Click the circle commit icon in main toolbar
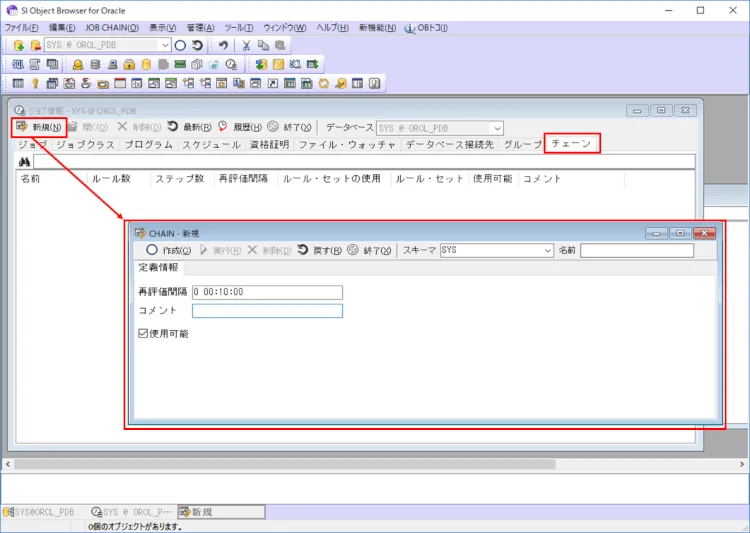750x533 pixels. click(180, 45)
